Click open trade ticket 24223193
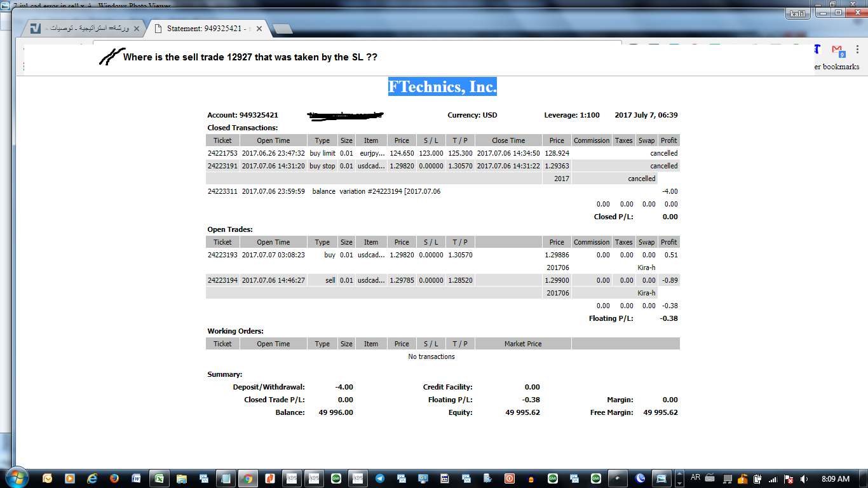The image size is (868, 488). point(222,255)
